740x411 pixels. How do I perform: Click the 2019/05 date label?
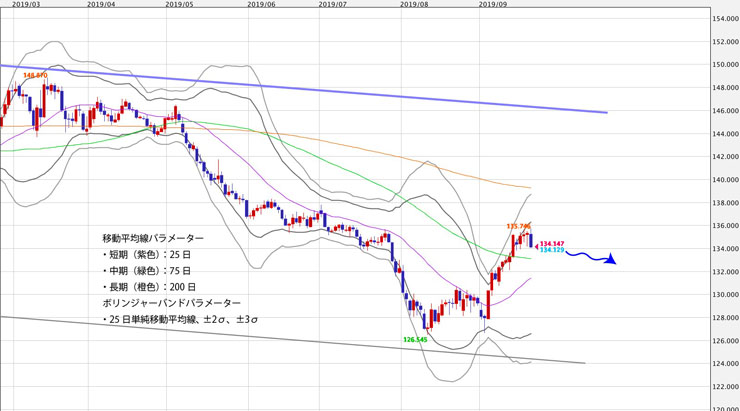(180, 4)
